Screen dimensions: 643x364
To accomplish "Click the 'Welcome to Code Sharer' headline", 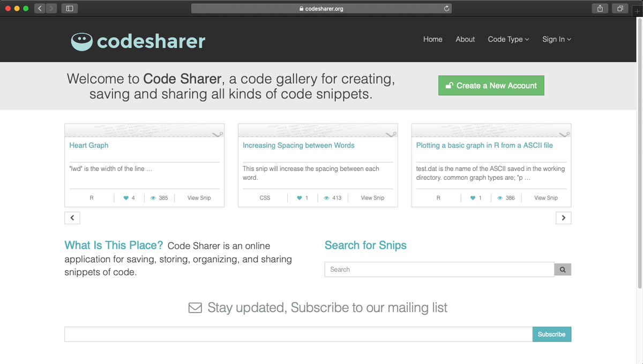I will (x=231, y=86).
